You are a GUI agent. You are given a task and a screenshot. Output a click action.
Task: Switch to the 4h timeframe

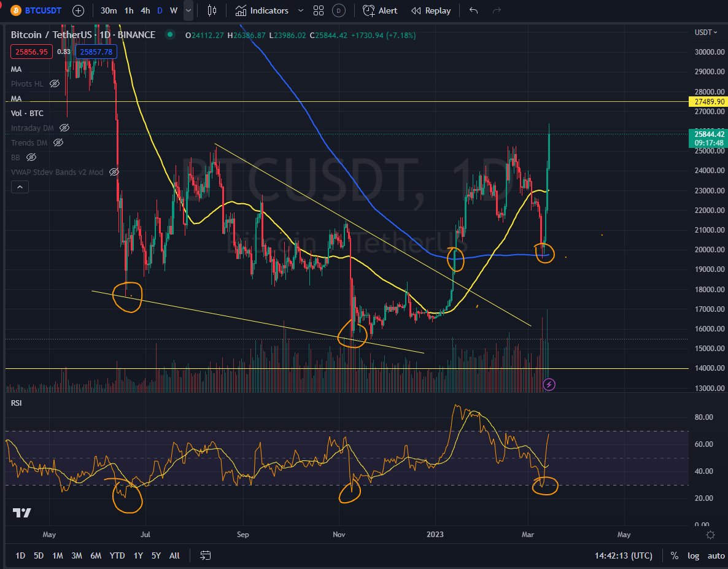pyautogui.click(x=145, y=10)
